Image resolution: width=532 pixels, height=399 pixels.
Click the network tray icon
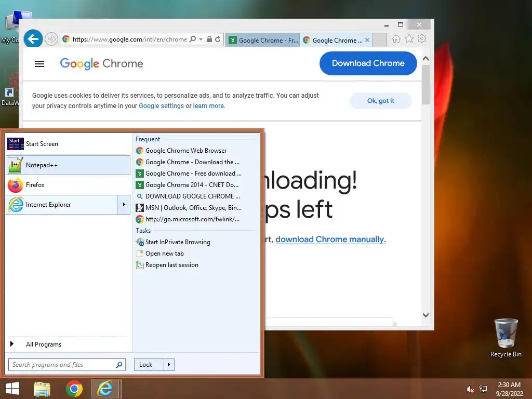(x=483, y=389)
